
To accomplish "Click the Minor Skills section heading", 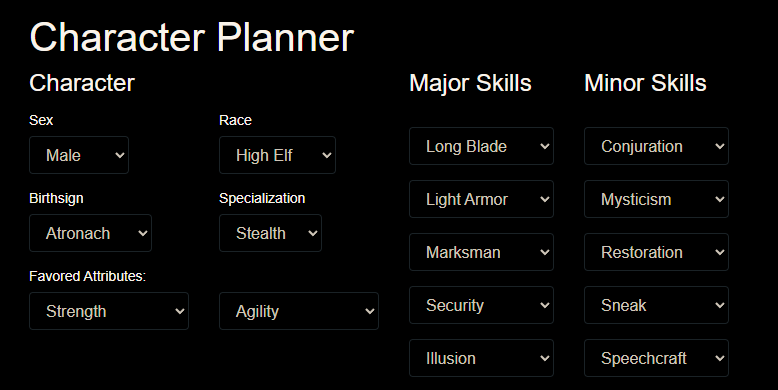I will (645, 83).
